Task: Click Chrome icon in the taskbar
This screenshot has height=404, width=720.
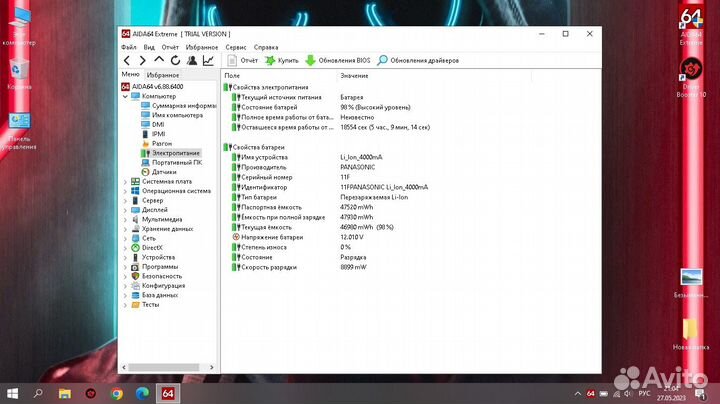Action: tap(117, 393)
